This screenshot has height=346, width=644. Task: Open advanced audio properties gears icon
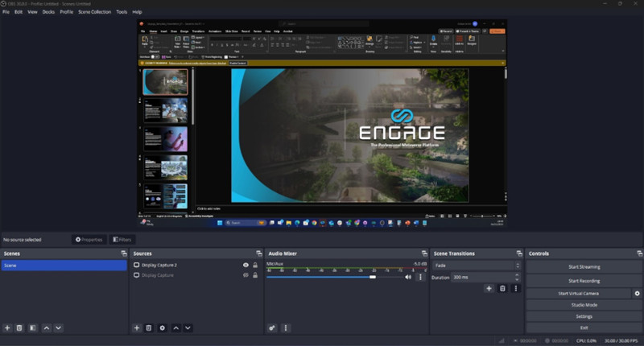click(x=272, y=328)
